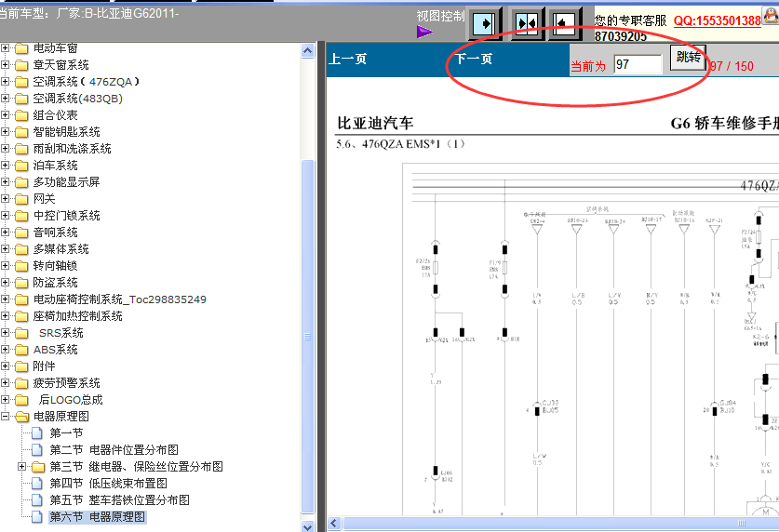The height and width of the screenshot is (532, 779).
Task: Select the 第六节 电器原理图 tree item
Action: click(98, 516)
